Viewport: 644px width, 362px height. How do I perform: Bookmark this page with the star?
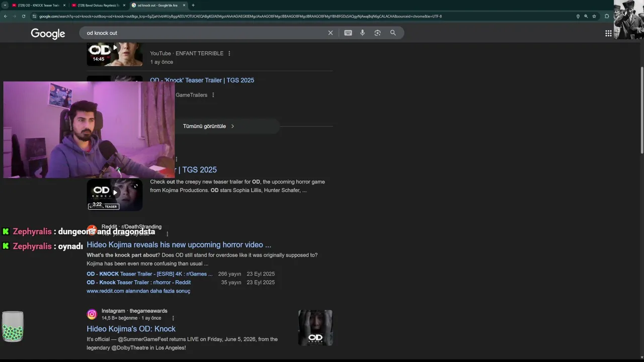[x=594, y=16]
